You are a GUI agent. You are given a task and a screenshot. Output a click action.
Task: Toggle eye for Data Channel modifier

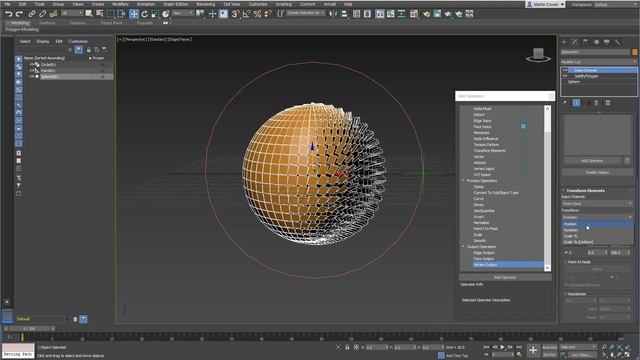point(565,70)
